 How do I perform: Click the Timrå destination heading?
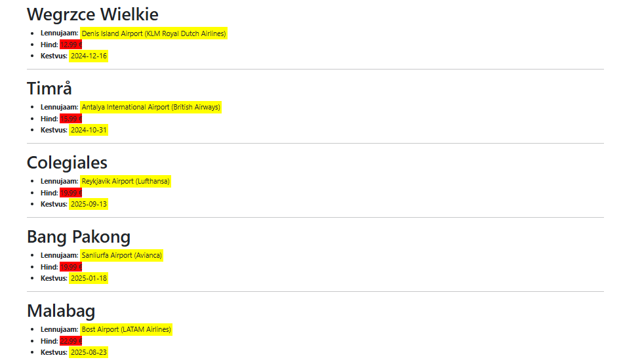(x=49, y=89)
